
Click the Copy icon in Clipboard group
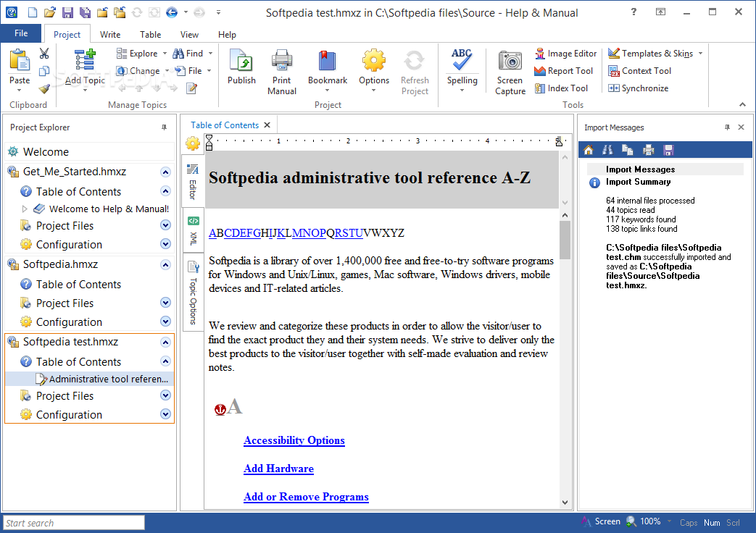44,71
